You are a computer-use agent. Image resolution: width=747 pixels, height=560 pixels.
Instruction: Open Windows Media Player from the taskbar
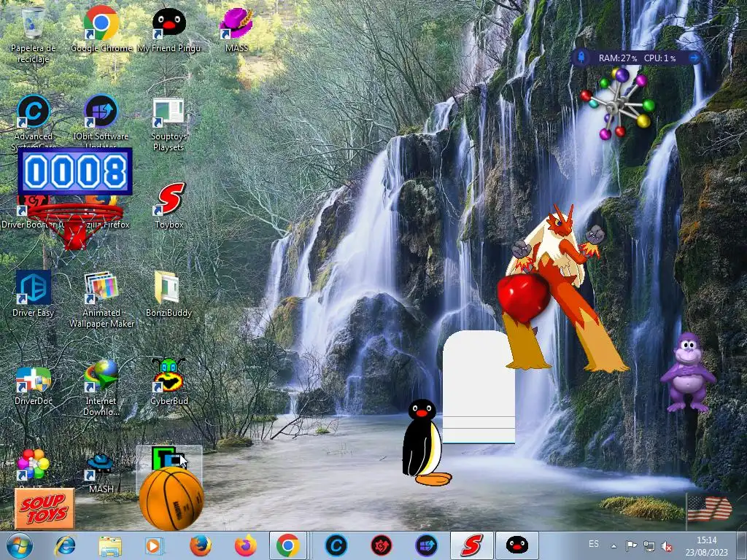coord(154,545)
